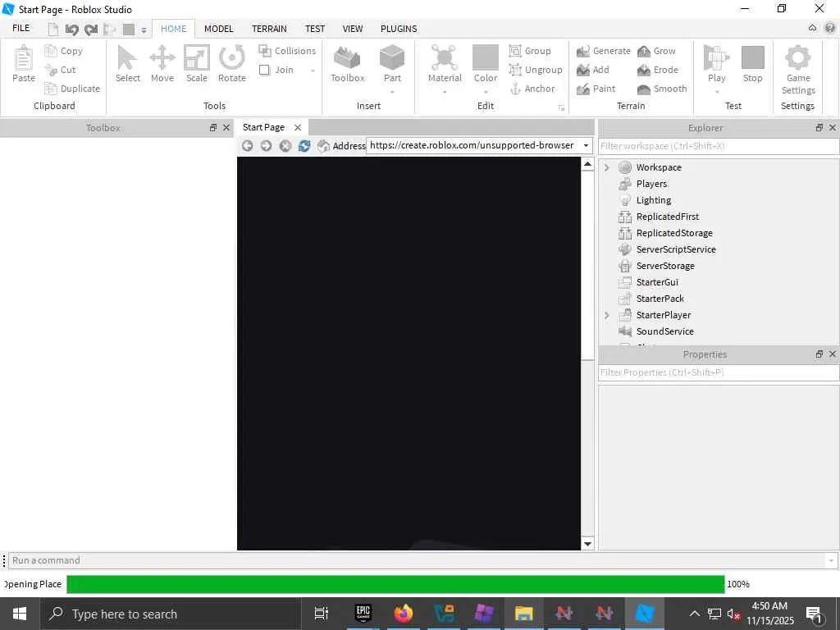Click Duplicate in Clipboard group
The image size is (840, 630).
click(72, 89)
